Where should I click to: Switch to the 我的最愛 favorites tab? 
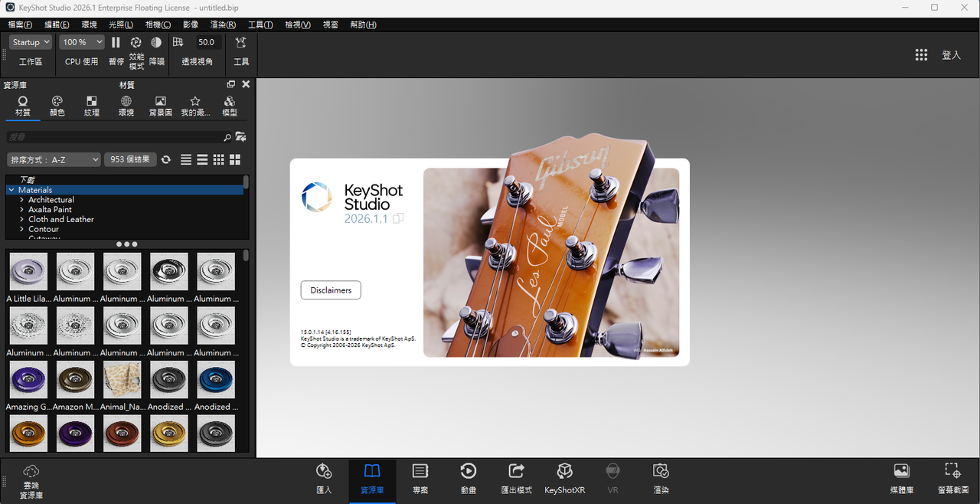point(195,106)
